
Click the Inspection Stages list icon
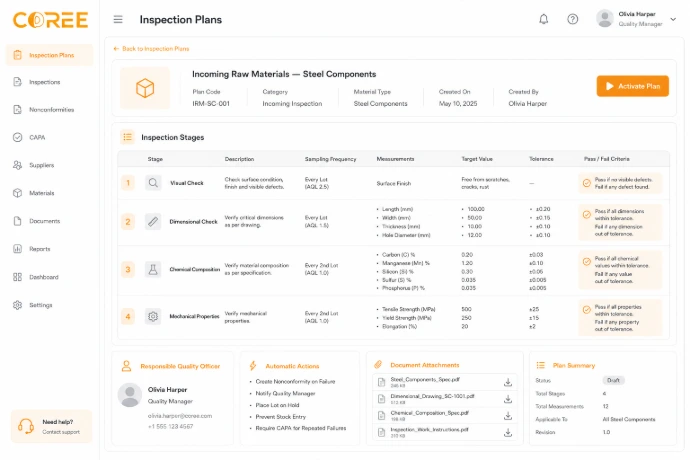coord(128,137)
